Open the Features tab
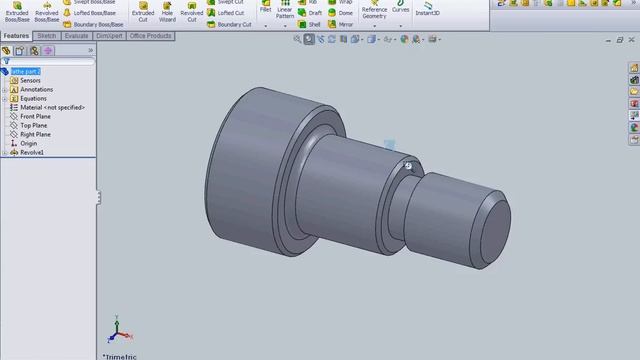Image resolution: width=640 pixels, height=360 pixels. coord(16,36)
